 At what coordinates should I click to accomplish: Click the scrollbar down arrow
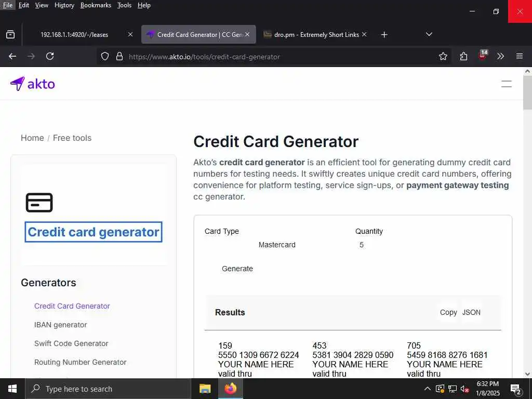tap(527, 374)
